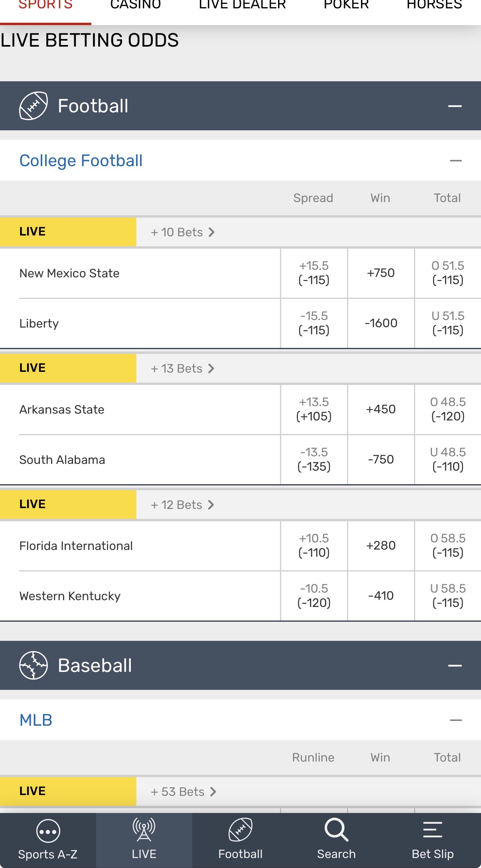Screen dimensions: 481x868
Task: Show +13 Bets for Arkansas State game
Action: pyautogui.click(x=183, y=369)
